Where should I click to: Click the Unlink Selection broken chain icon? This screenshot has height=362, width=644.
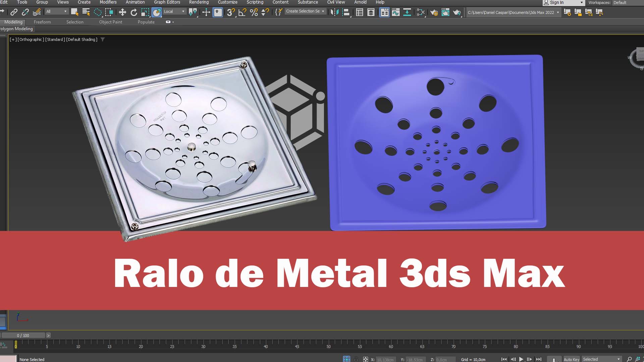pos(25,12)
